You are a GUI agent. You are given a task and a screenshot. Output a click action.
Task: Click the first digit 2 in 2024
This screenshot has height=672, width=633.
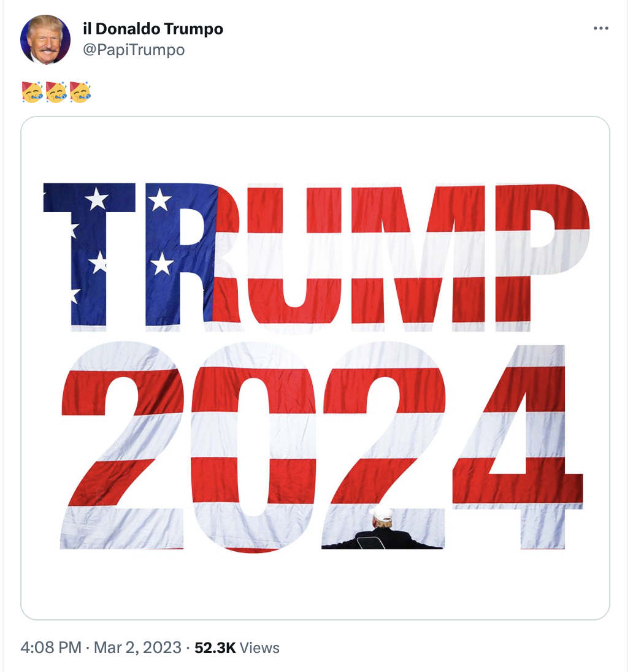point(122,445)
